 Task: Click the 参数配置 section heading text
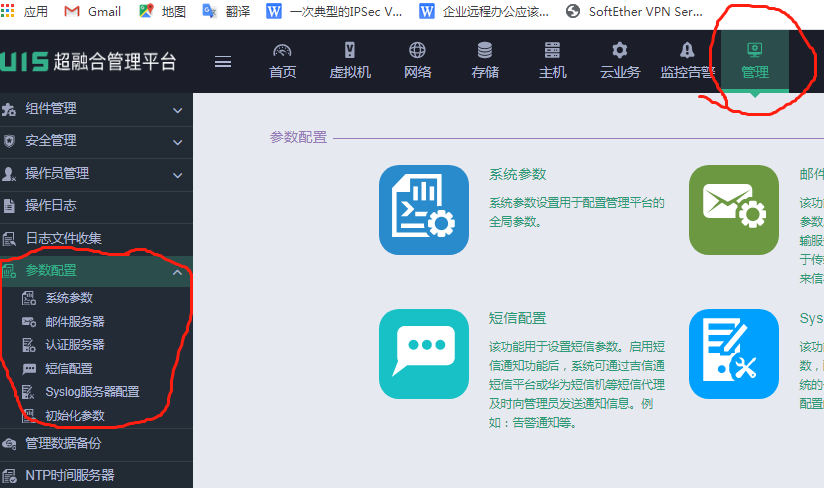click(x=298, y=138)
